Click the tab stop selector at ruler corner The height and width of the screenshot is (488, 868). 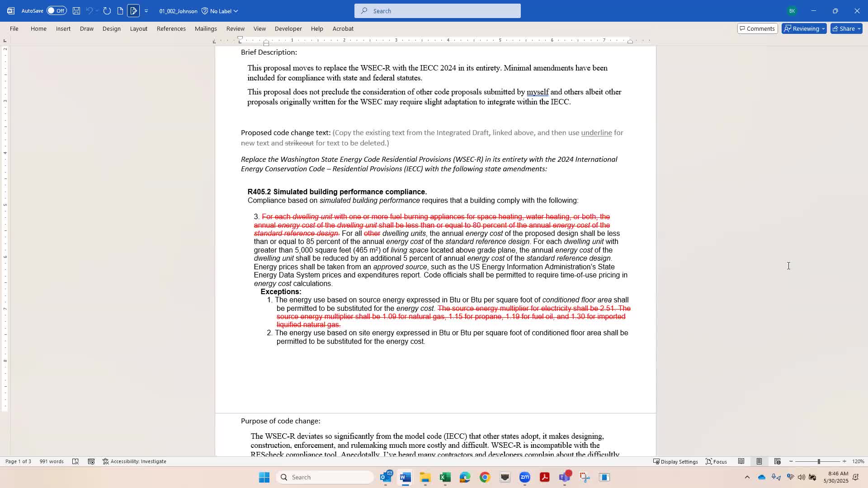point(5,41)
